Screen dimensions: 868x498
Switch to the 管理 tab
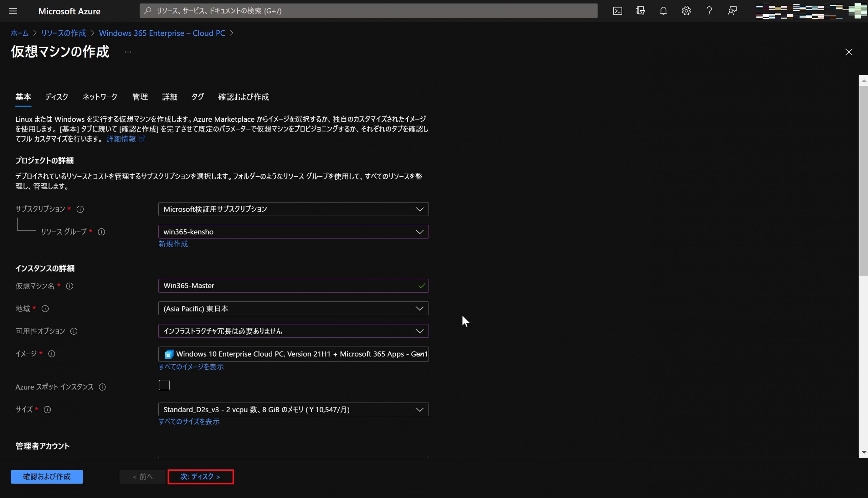pos(140,97)
